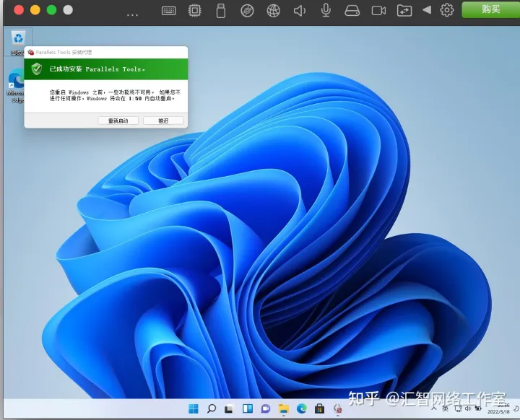Open the shared folder icon
The width and height of the screenshot is (520, 420).
coord(404,11)
